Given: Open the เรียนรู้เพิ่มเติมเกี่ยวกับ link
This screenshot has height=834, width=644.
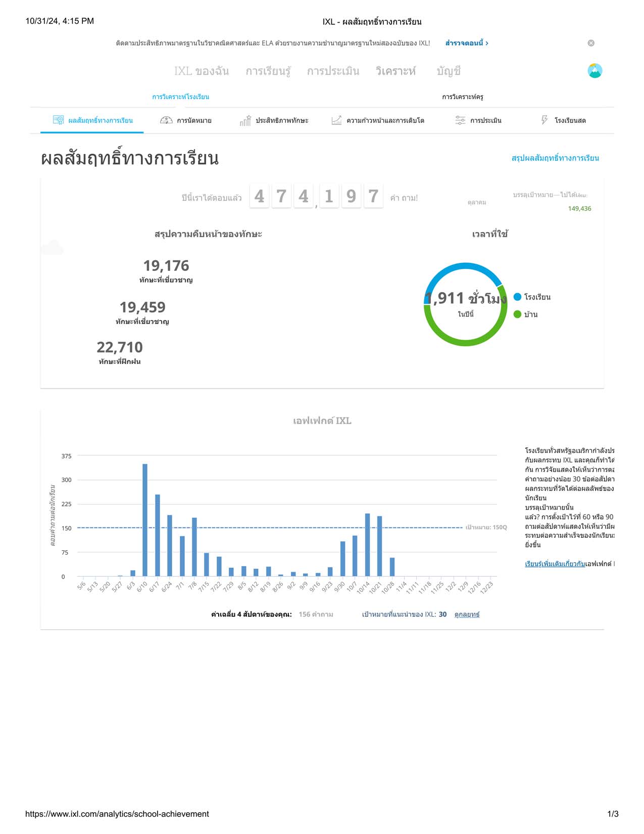Looking at the screenshot, I should pos(555,564).
